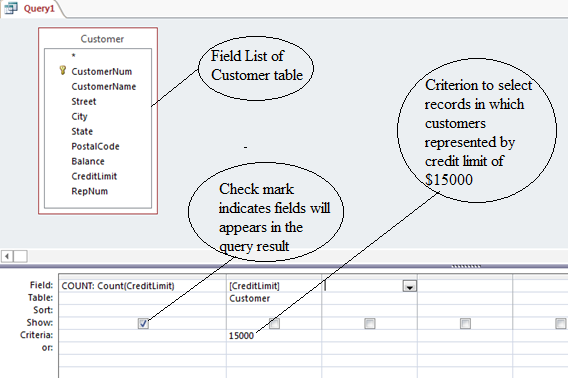Click the 'or' cell under [CreditLimit]

(x=274, y=348)
